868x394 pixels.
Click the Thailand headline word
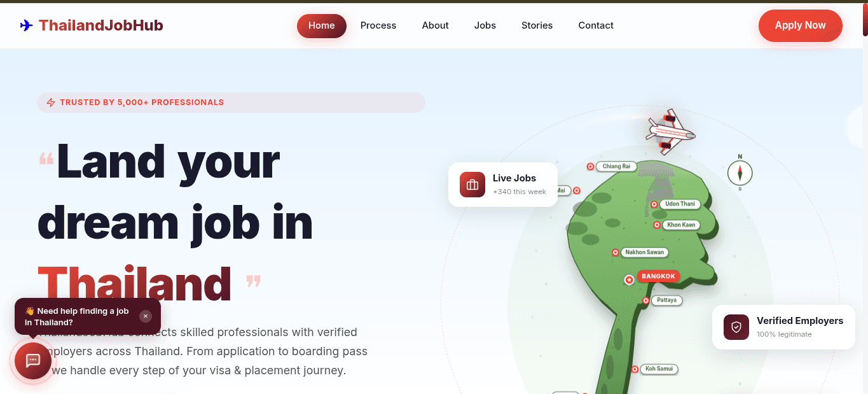[x=134, y=283]
